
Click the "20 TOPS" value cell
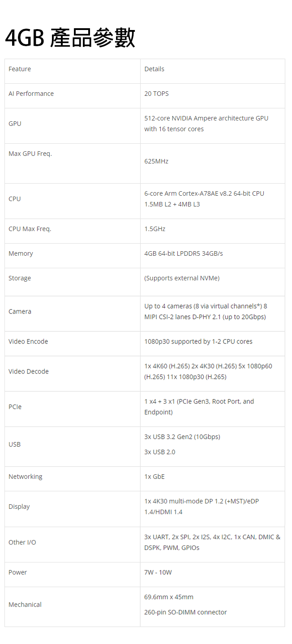156,94
